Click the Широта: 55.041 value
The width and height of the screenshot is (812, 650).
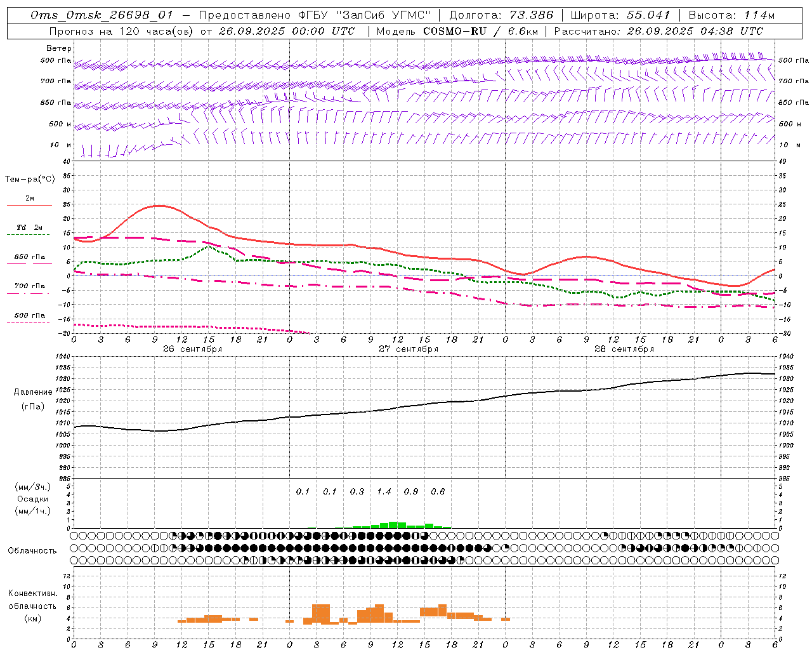pyautogui.click(x=620, y=15)
